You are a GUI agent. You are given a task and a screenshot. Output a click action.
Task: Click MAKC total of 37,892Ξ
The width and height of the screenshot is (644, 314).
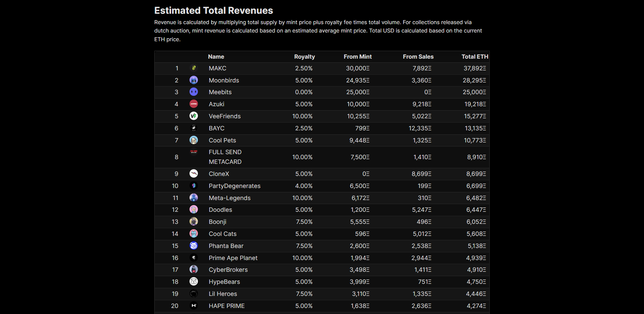pyautogui.click(x=475, y=68)
